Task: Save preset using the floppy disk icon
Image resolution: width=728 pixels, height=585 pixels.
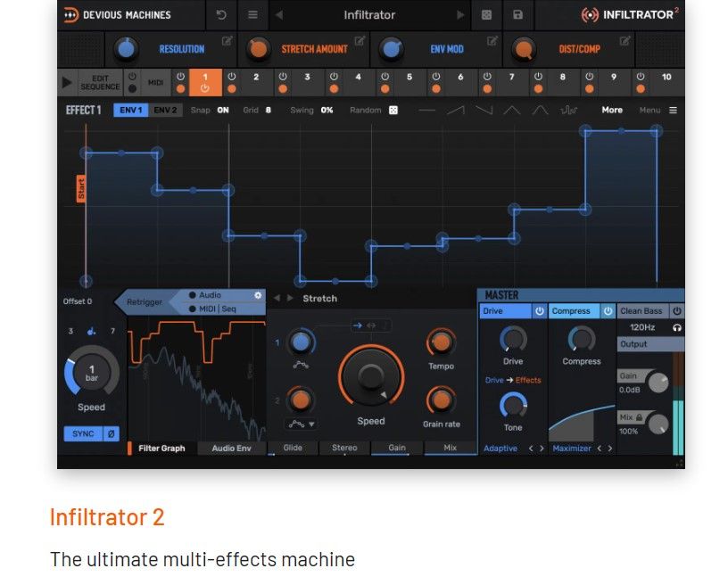Action: (x=517, y=15)
